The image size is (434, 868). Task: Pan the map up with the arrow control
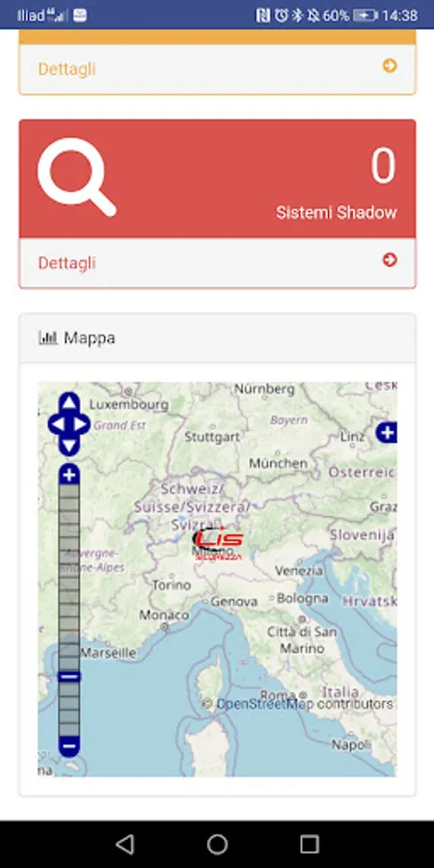[x=68, y=402]
